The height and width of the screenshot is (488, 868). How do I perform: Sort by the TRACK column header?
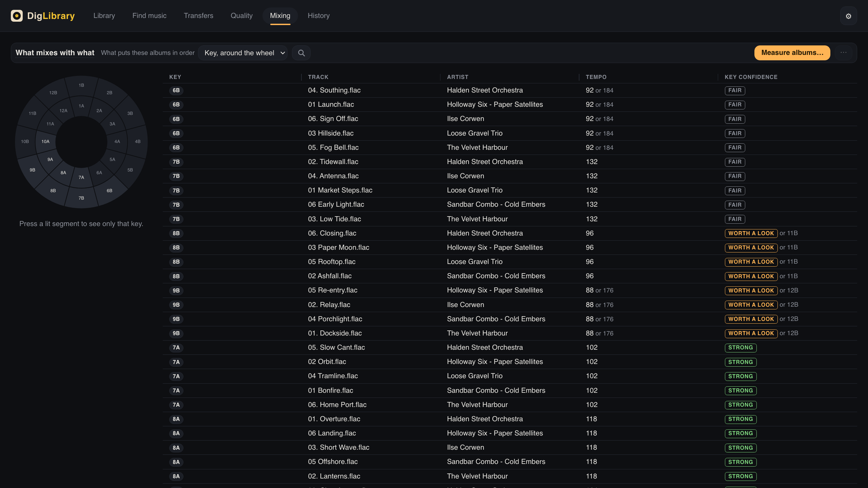click(x=318, y=77)
